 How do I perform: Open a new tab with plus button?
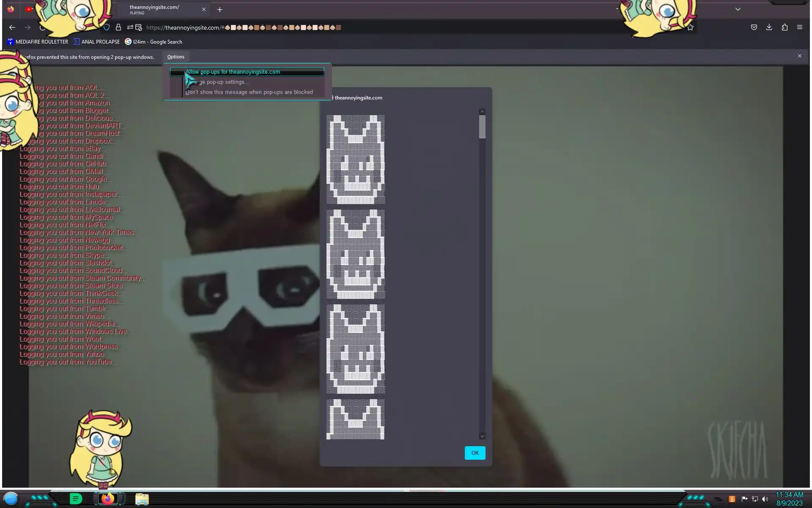pyautogui.click(x=219, y=9)
